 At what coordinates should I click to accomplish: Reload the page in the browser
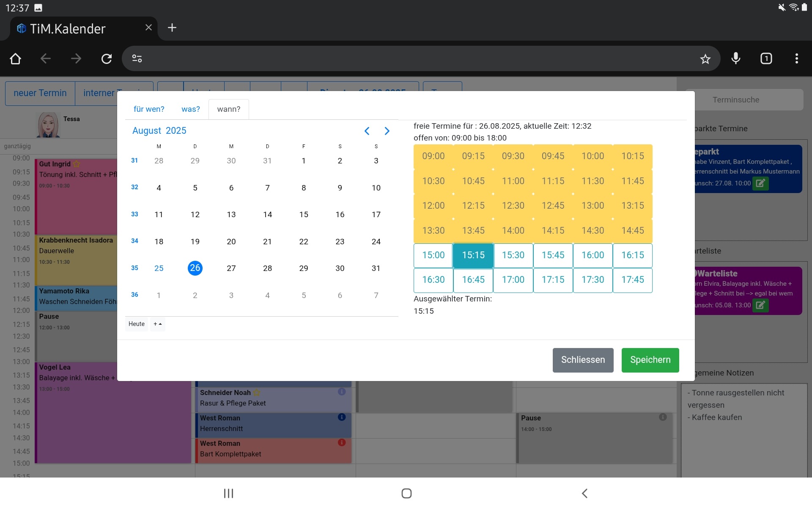tap(107, 59)
